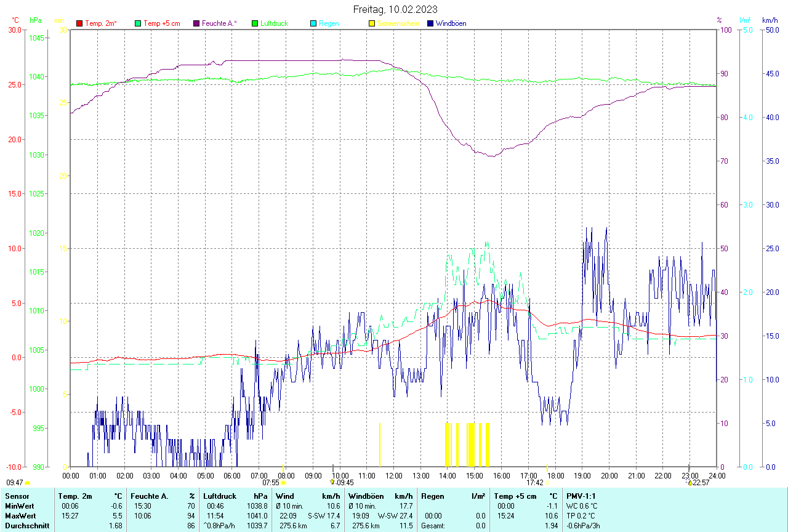Click the min pressure value 1038.8

[x=257, y=506]
